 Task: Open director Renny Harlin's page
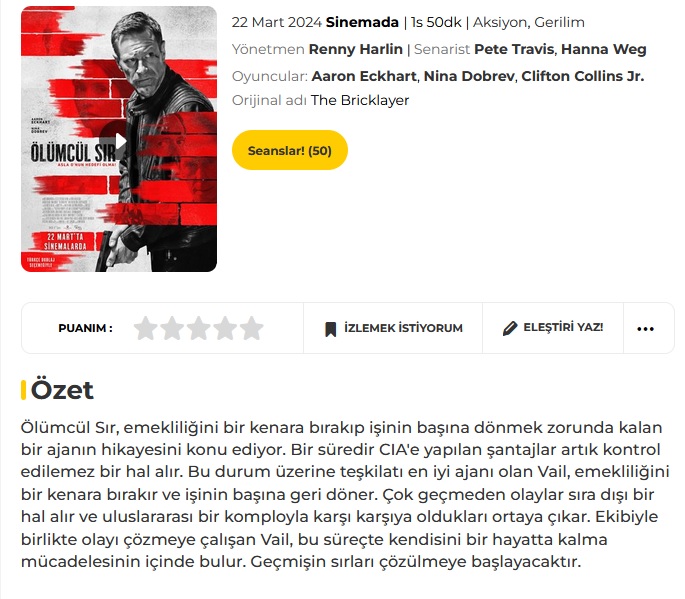point(356,49)
